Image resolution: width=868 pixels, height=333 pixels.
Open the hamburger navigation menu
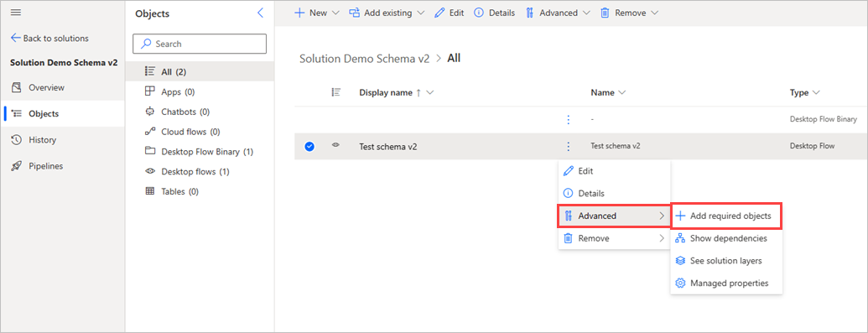(16, 13)
